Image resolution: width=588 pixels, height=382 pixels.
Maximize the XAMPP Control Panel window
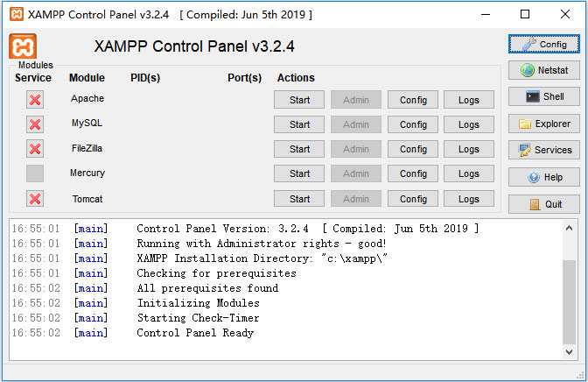tap(525, 14)
